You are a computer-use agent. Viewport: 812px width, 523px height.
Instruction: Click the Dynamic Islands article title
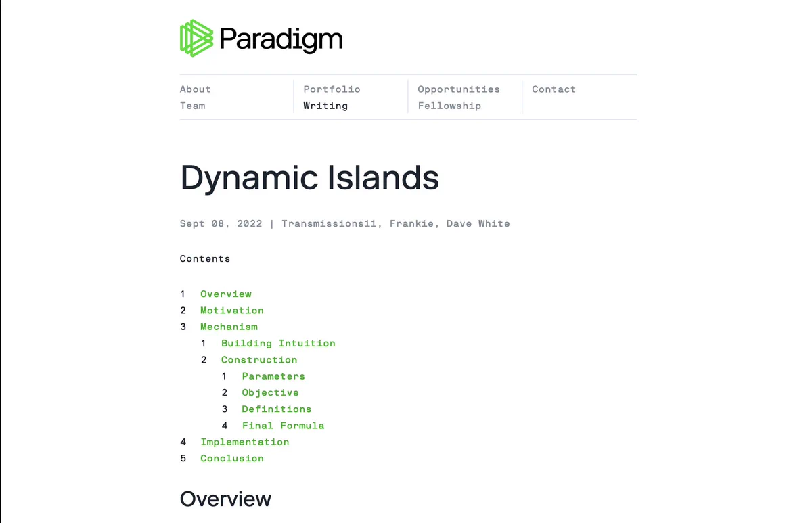pyautogui.click(x=310, y=179)
